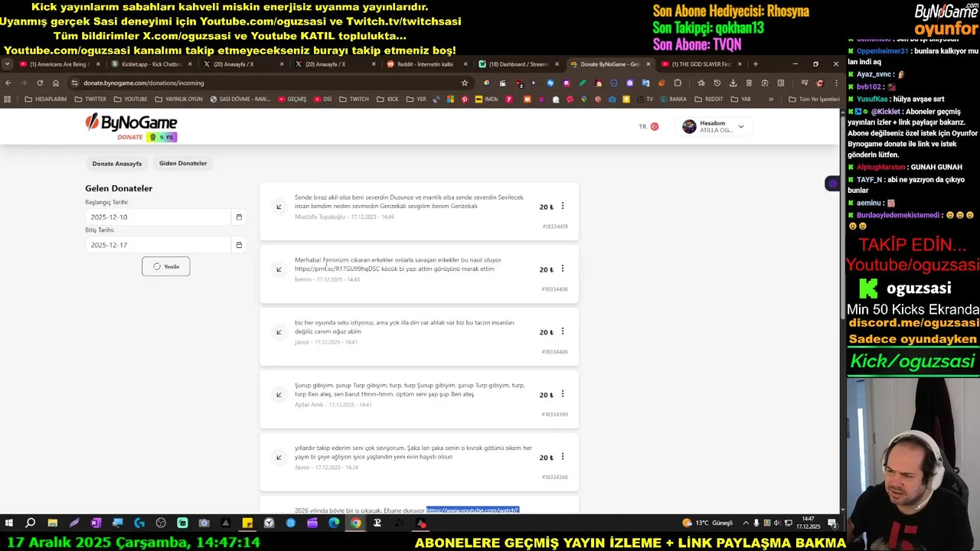Click the Turkish flag language icon
980x551 pixels.
click(655, 126)
